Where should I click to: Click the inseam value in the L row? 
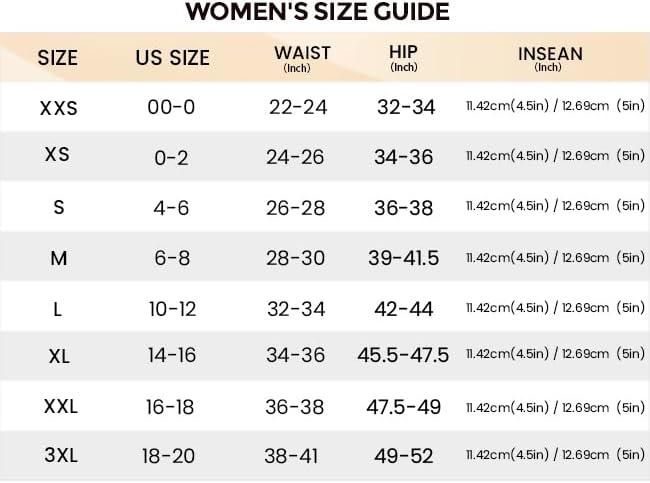click(555, 308)
